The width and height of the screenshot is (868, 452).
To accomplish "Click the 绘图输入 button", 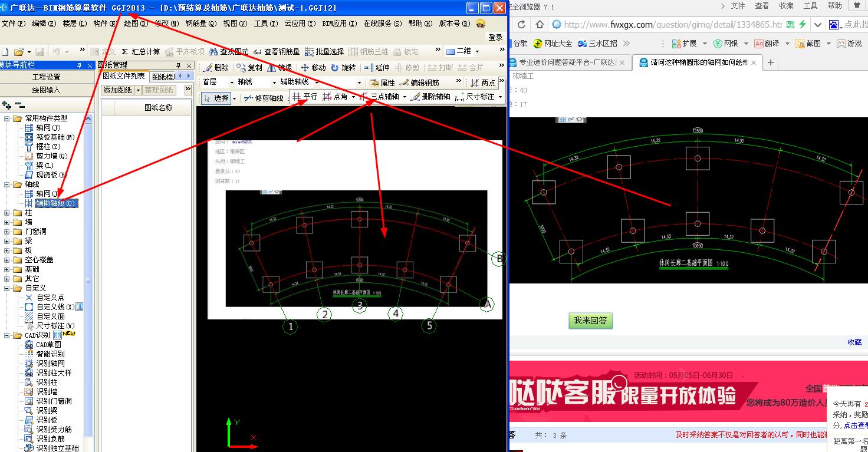I will pos(47,90).
